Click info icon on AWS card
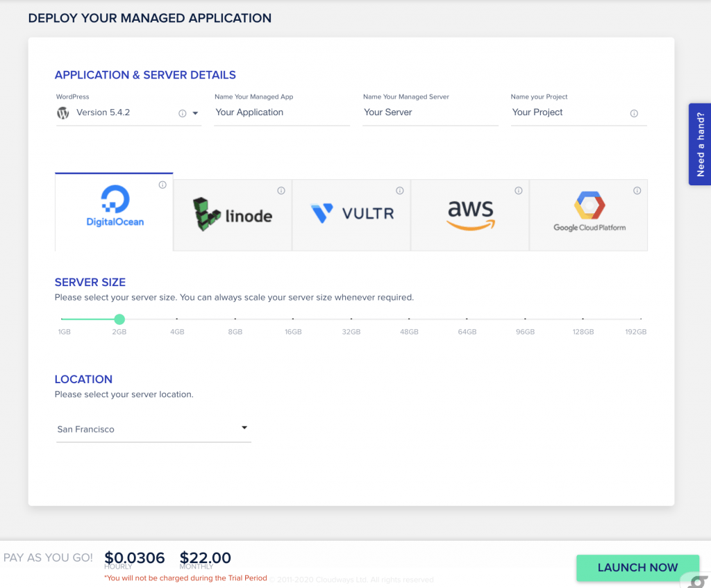711x588 pixels. pyautogui.click(x=518, y=190)
